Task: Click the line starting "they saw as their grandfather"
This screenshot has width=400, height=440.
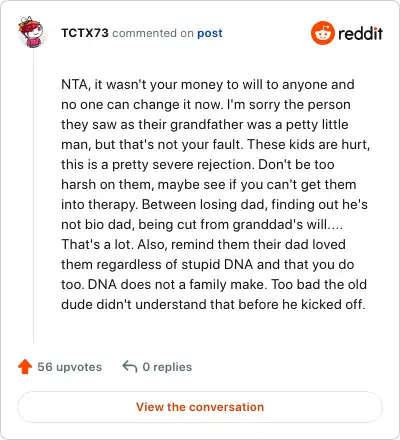Action: pyautogui.click(x=205, y=125)
